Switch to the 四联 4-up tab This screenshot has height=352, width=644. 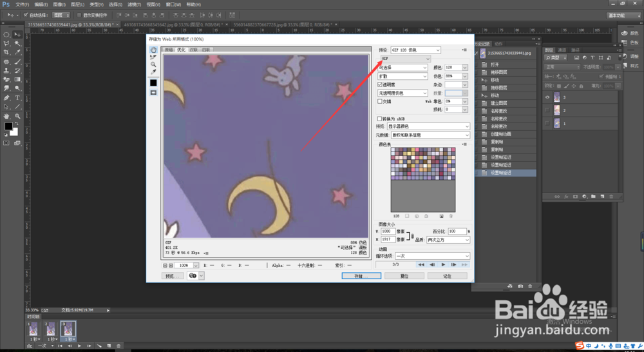[x=206, y=50]
